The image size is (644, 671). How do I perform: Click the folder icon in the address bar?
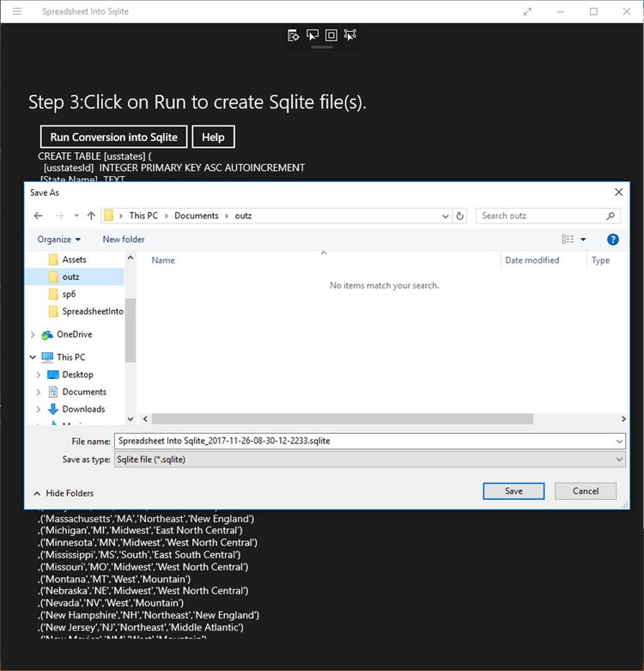point(109,216)
